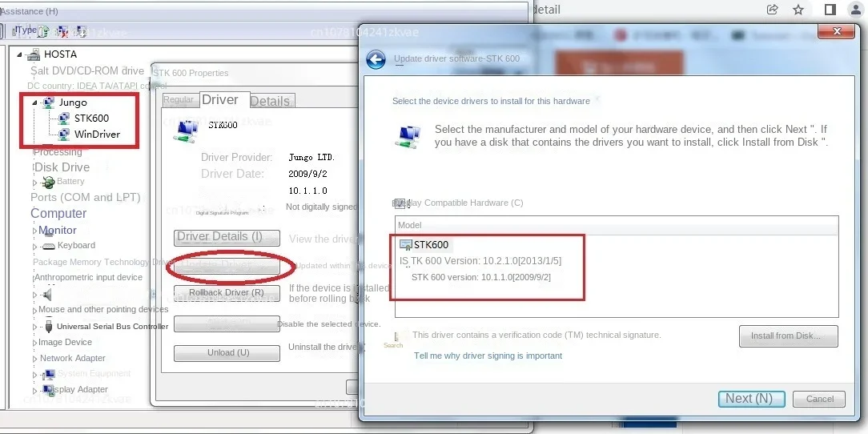The height and width of the screenshot is (434, 868).
Task: Click the browser share icon
Action: coord(772,10)
